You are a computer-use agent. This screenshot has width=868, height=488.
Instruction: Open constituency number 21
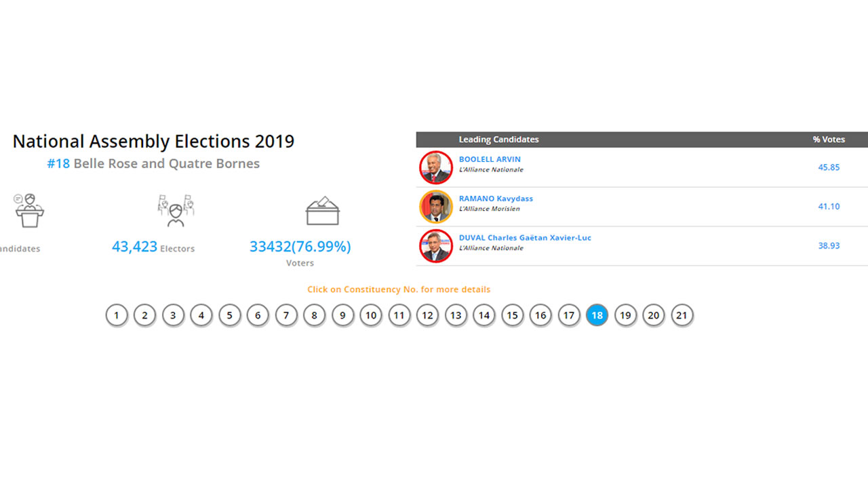tap(682, 315)
